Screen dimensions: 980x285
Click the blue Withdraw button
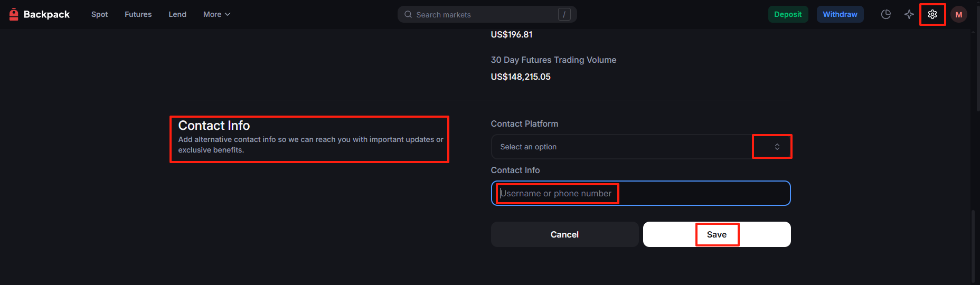pyautogui.click(x=840, y=14)
